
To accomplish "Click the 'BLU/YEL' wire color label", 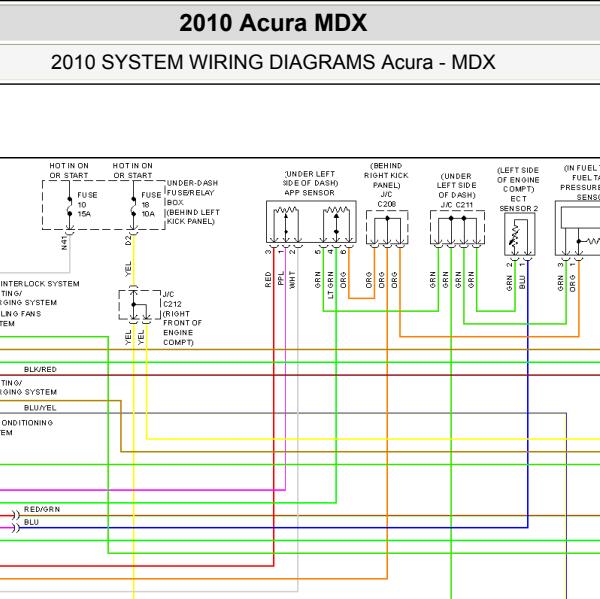I will pos(40,408).
